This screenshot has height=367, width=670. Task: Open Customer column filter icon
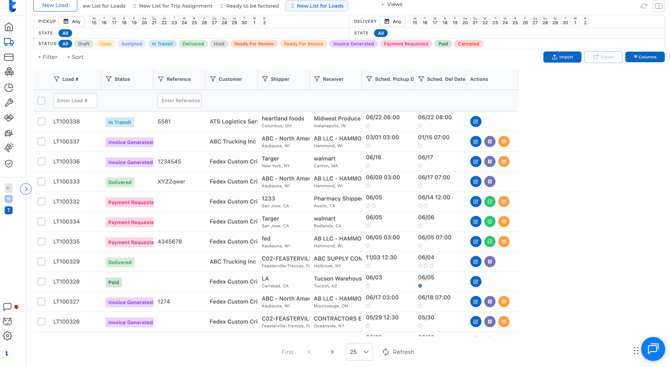[x=213, y=79]
